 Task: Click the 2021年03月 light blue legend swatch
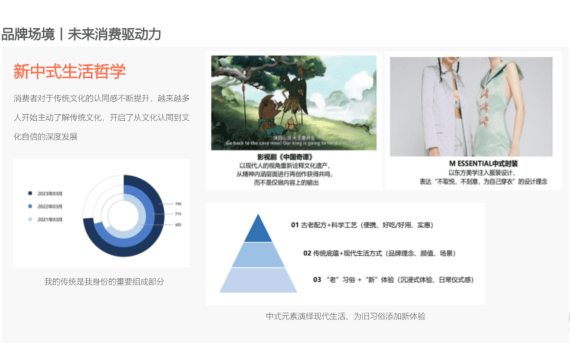coord(30,219)
